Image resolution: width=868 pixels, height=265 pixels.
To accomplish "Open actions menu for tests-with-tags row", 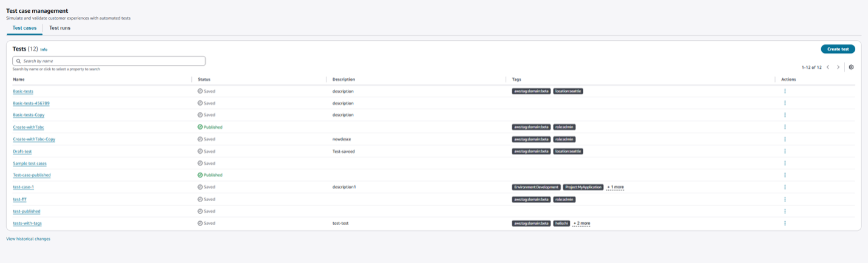I will (785, 223).
